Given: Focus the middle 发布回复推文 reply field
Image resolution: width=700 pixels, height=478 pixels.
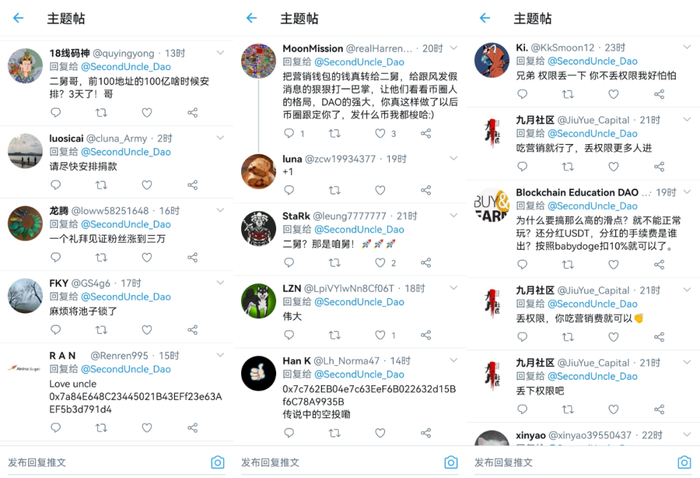Looking at the screenshot, I should click(339, 462).
